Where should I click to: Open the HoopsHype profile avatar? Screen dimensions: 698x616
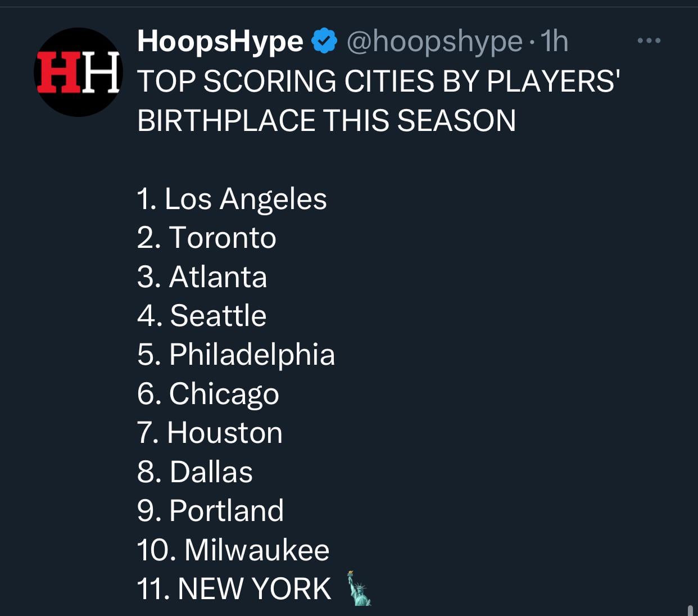[x=78, y=73]
